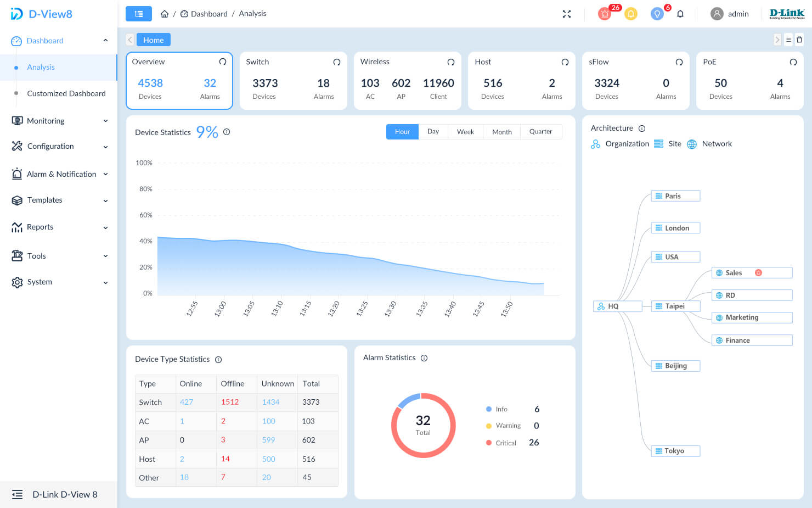Click the D-View8 logo
812x508 pixels.
coord(41,13)
